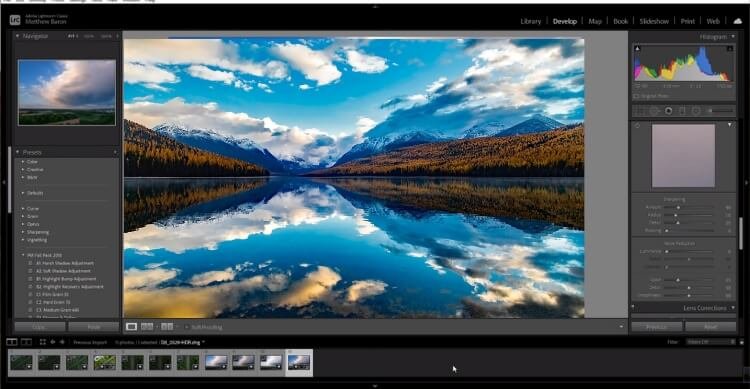Select the Radial Filter tool
Image resolution: width=750 pixels, height=389 pixels.
tap(696, 111)
